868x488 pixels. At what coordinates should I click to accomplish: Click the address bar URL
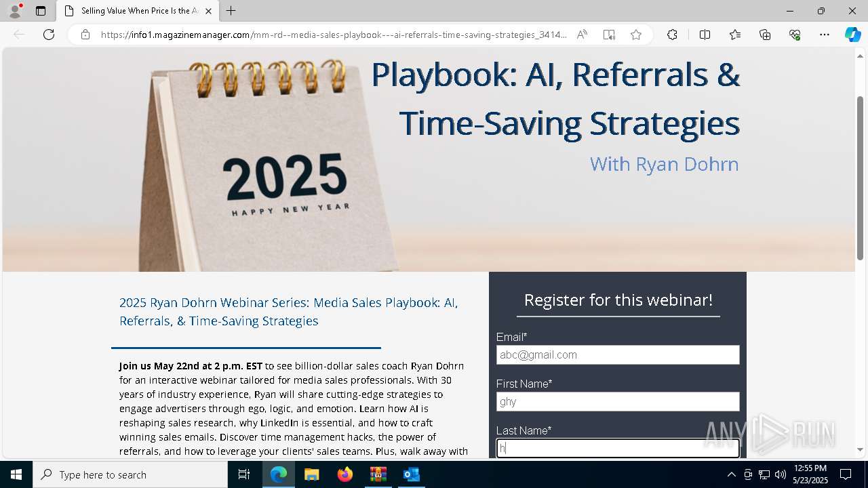point(334,35)
